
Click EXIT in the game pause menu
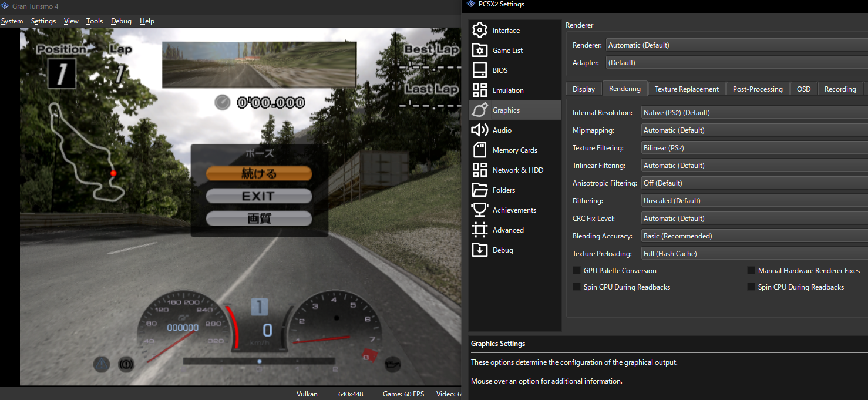(258, 196)
